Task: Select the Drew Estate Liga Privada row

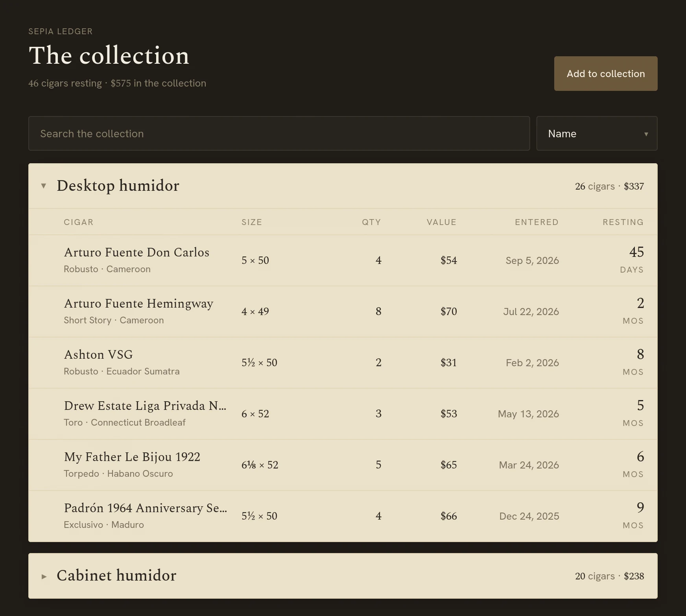Action: 343,414
